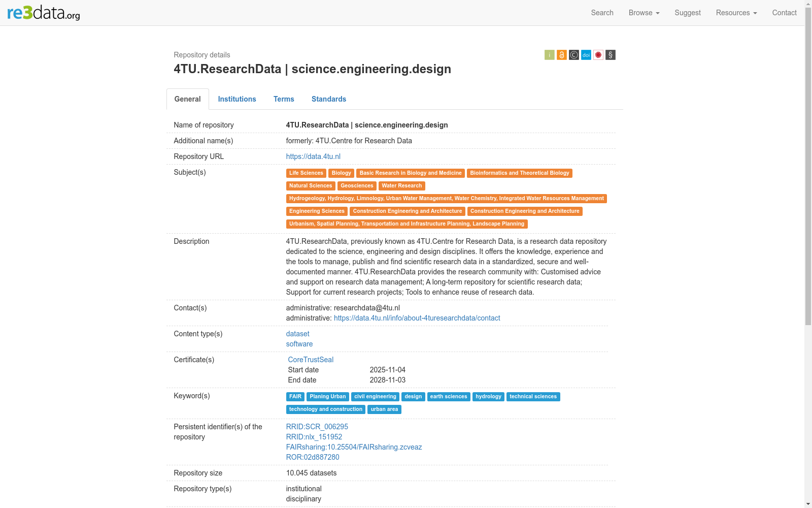Open the ROR:02d887280 identifier link
Image resolution: width=812 pixels, height=508 pixels.
pyautogui.click(x=313, y=457)
